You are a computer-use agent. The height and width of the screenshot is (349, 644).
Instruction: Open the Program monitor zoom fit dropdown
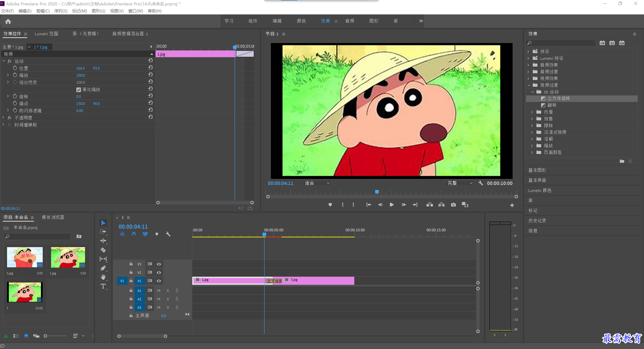(317, 183)
